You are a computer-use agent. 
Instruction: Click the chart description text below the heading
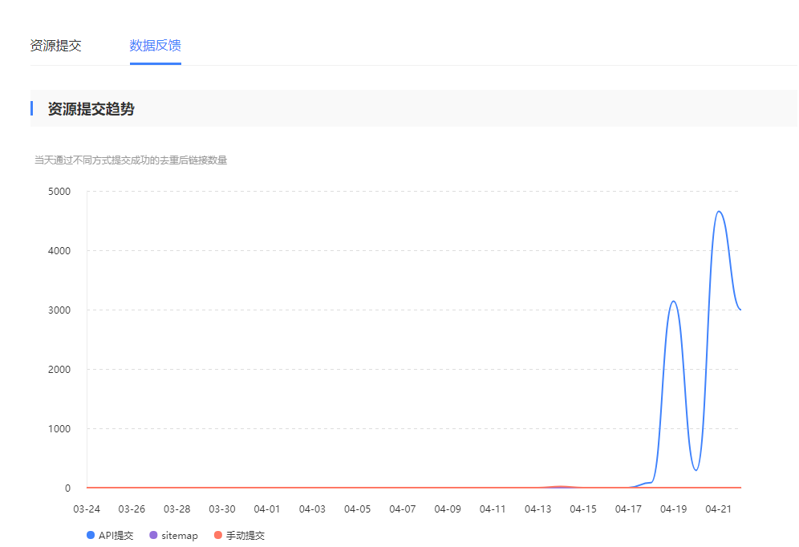tap(131, 160)
